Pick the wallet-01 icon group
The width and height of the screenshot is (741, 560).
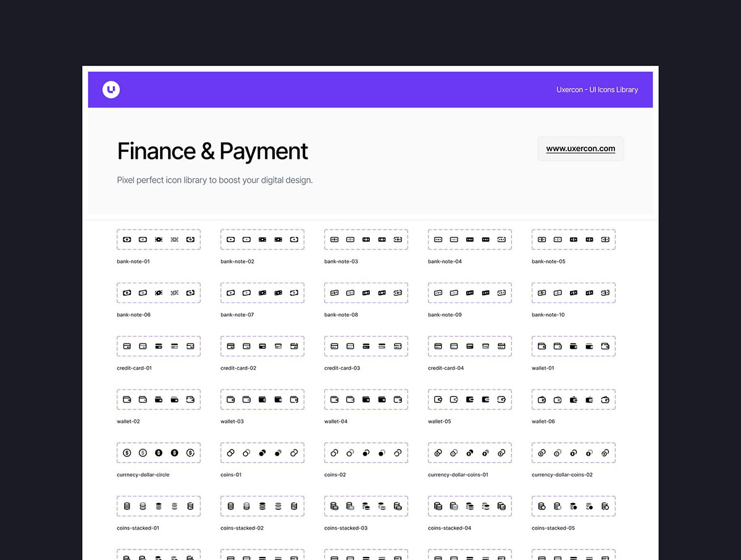click(x=574, y=346)
